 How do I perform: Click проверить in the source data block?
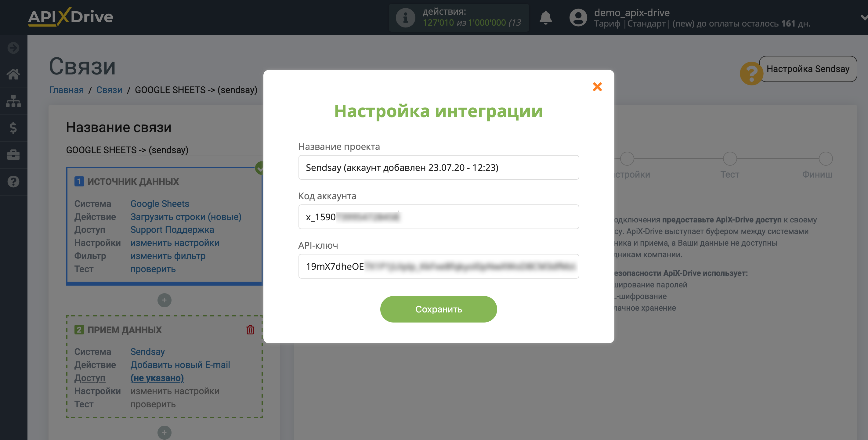[x=153, y=269]
